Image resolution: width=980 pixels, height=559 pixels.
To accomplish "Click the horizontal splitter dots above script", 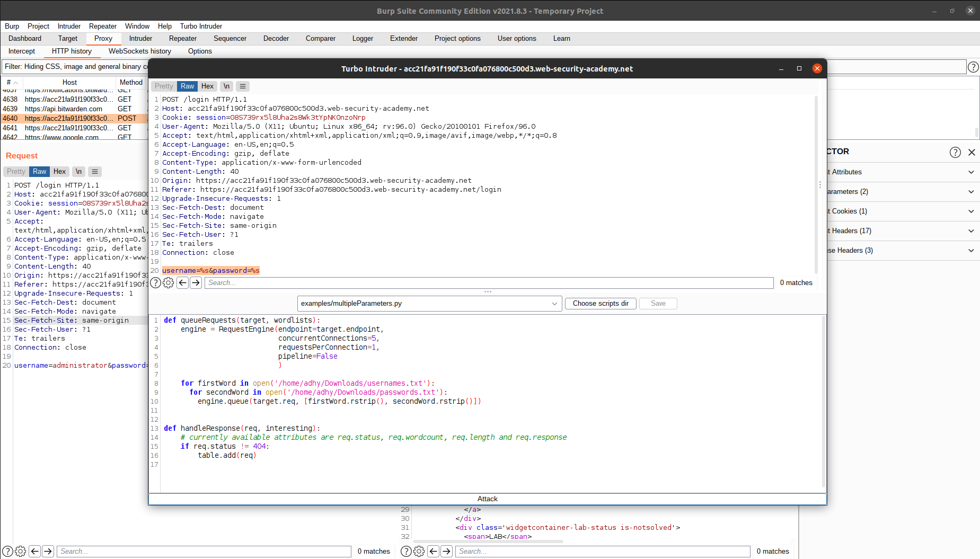I will point(488,291).
